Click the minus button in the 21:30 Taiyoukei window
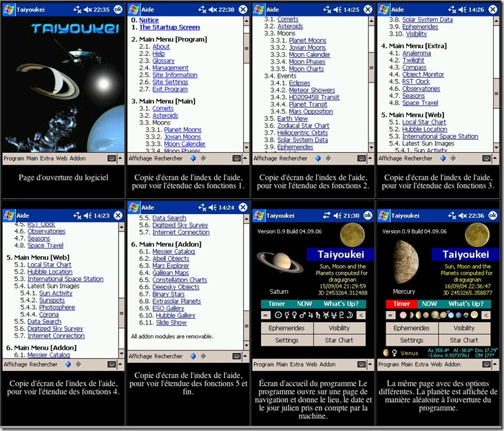The height and width of the screenshot is (431, 504). pos(265,315)
